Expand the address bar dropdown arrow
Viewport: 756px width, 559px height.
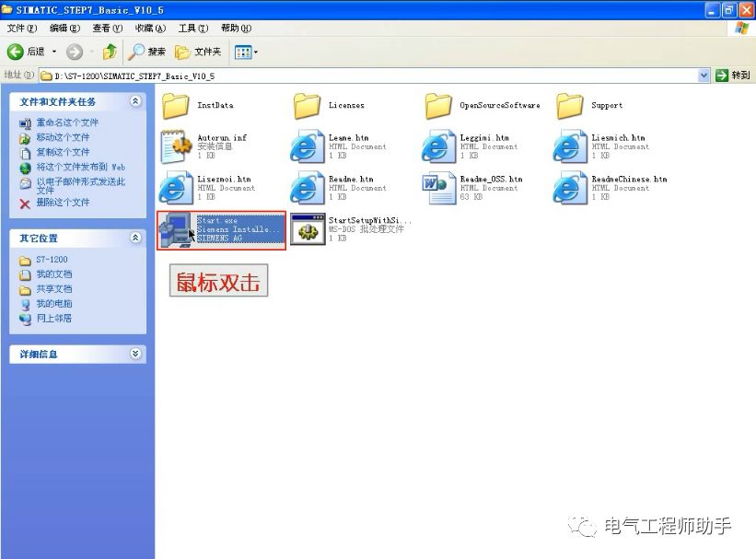pos(704,76)
